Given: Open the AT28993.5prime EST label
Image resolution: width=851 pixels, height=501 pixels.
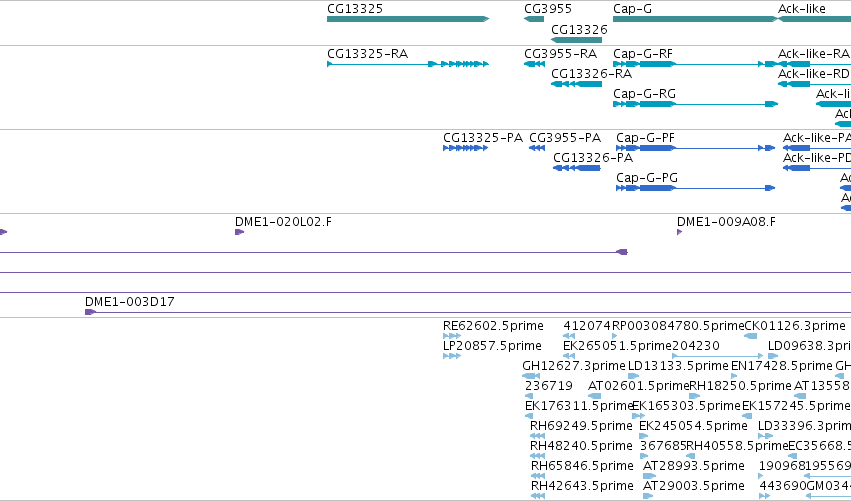Looking at the screenshot, I should pos(694,466).
